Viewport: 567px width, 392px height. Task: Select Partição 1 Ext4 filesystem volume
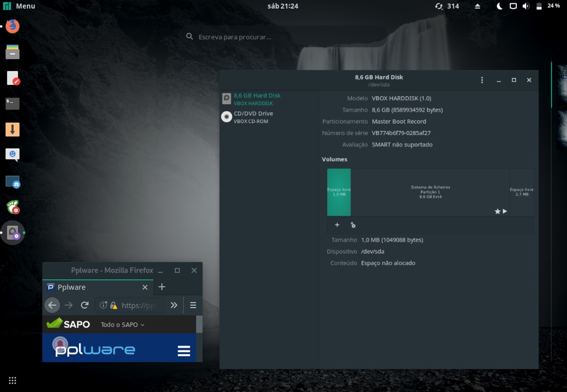[x=430, y=192]
